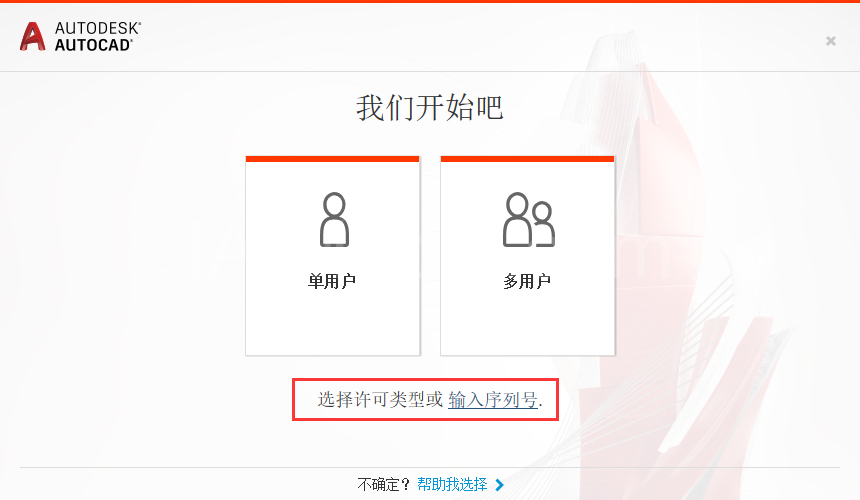Choose the 单用户 label text
860x500 pixels.
332,281
